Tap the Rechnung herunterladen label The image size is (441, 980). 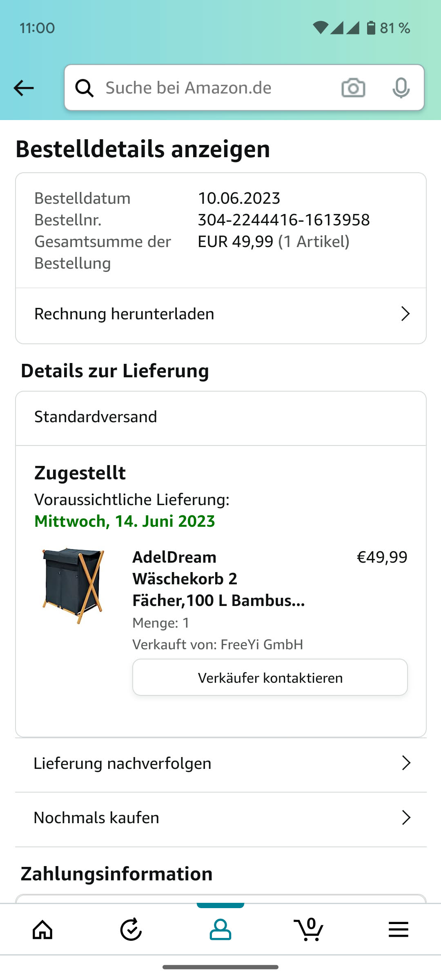pyautogui.click(x=124, y=314)
